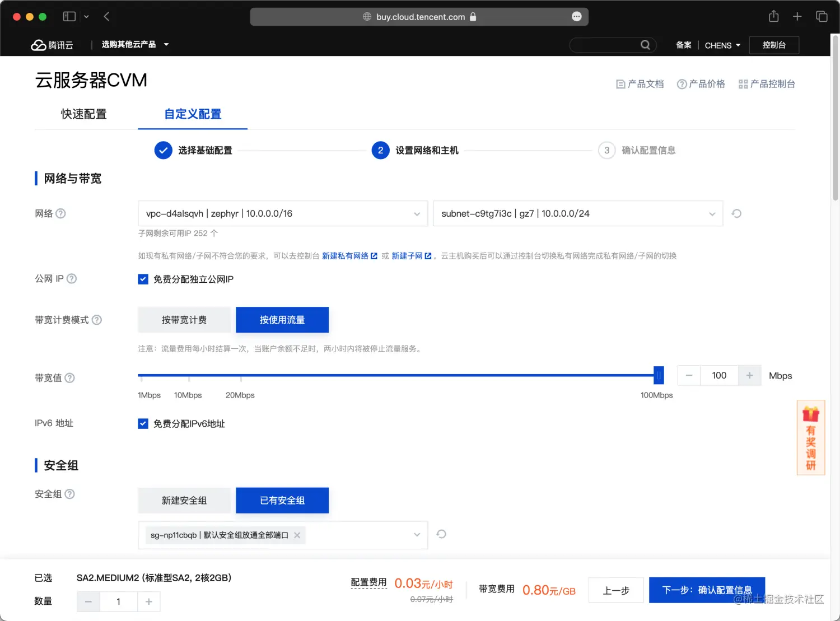Expand the Safari sidebar options chevron
The width and height of the screenshot is (840, 621).
click(x=86, y=17)
